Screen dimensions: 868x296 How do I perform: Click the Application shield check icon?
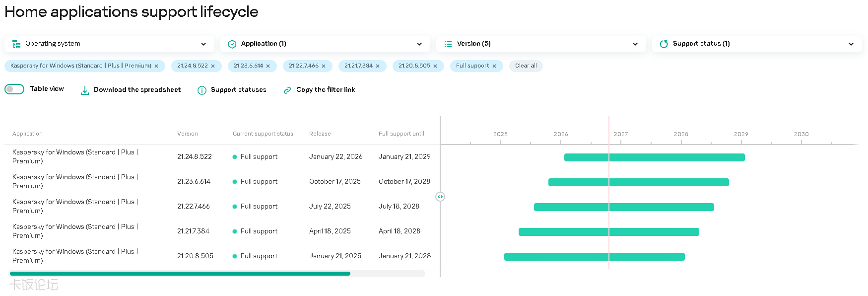232,44
